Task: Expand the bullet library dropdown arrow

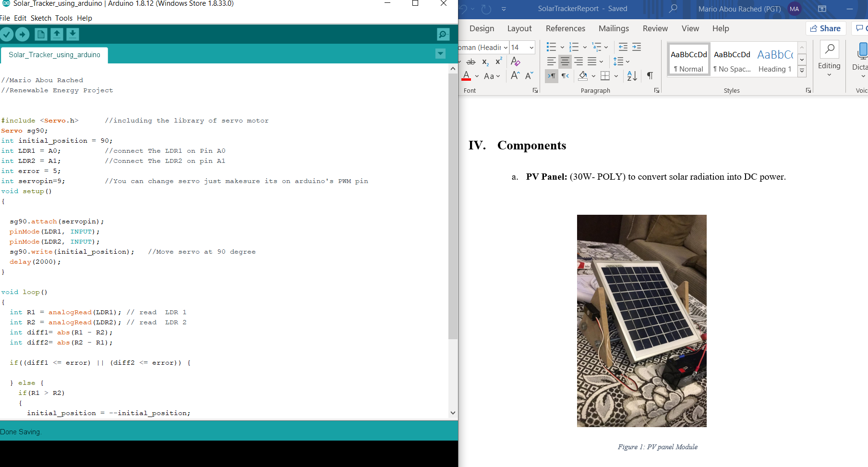Action: [562, 47]
